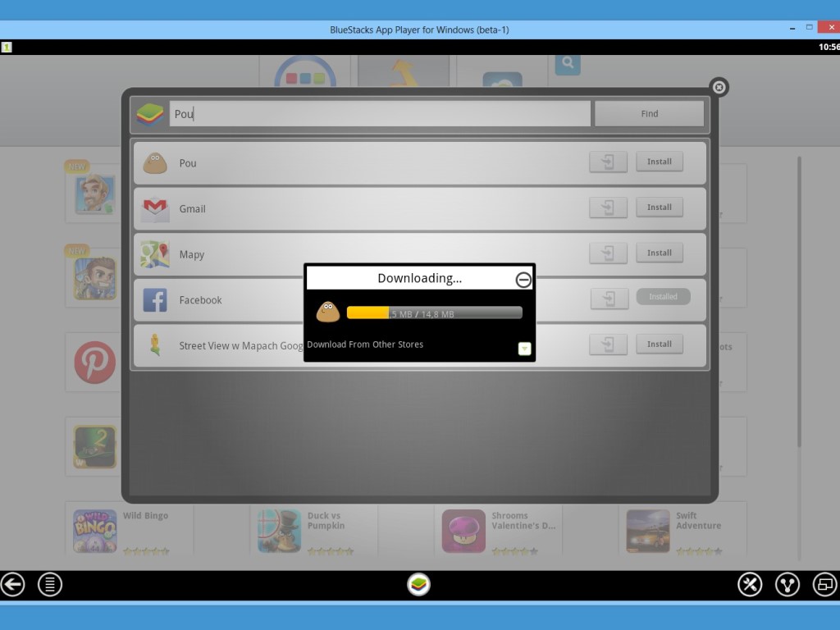Open the settings tools icon in bottom bar

(750, 584)
